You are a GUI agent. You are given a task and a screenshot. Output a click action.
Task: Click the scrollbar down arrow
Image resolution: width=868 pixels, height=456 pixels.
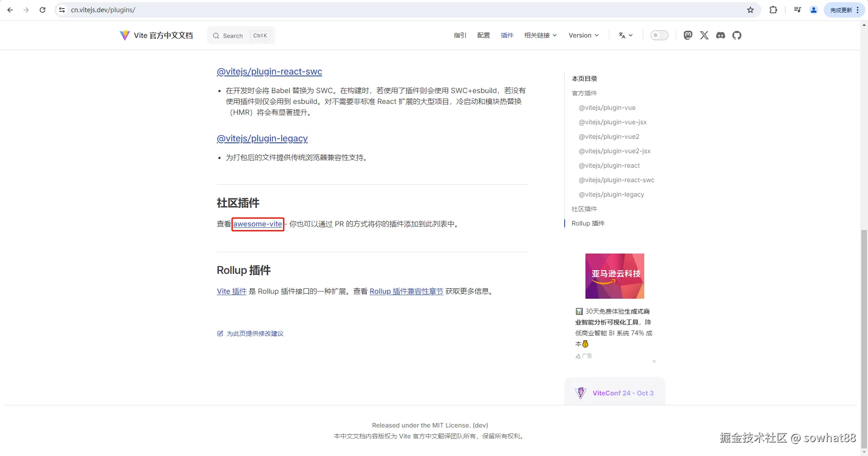click(864, 452)
